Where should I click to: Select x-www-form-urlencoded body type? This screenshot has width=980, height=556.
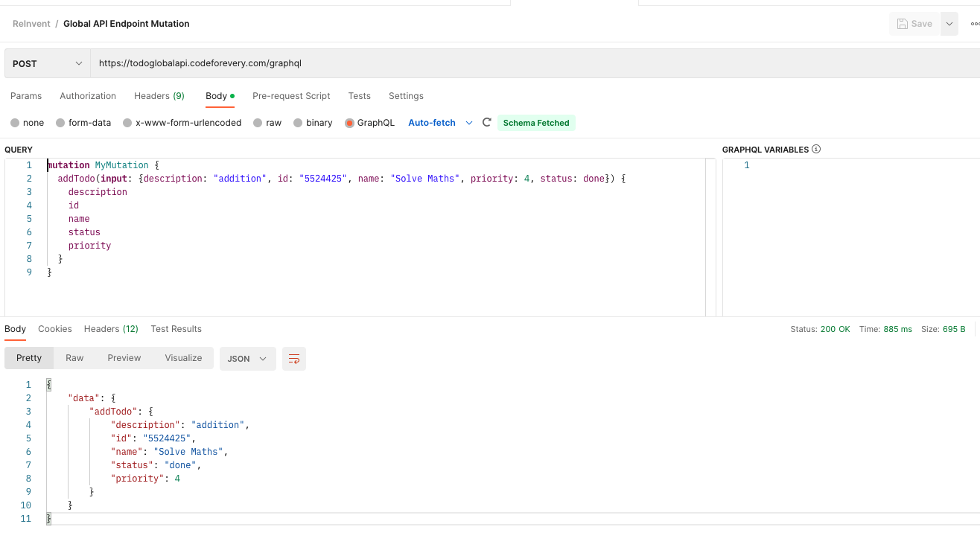click(x=182, y=123)
